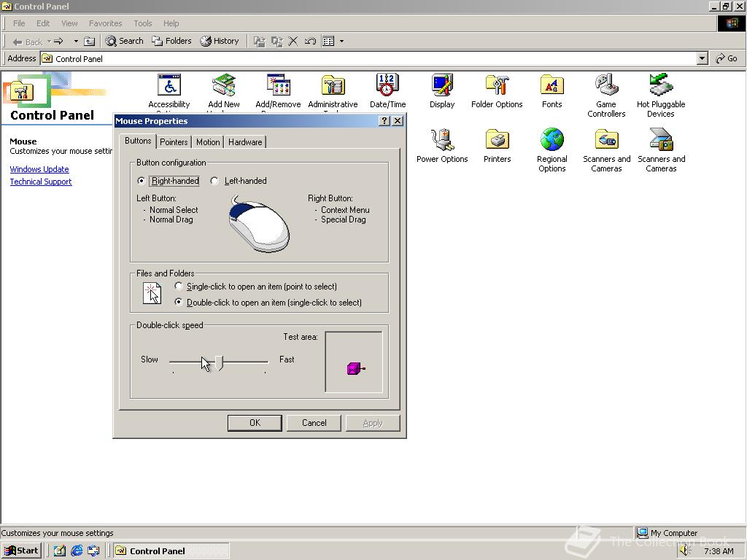The image size is (747, 560).
Task: Click the Start button
Action: [21, 551]
